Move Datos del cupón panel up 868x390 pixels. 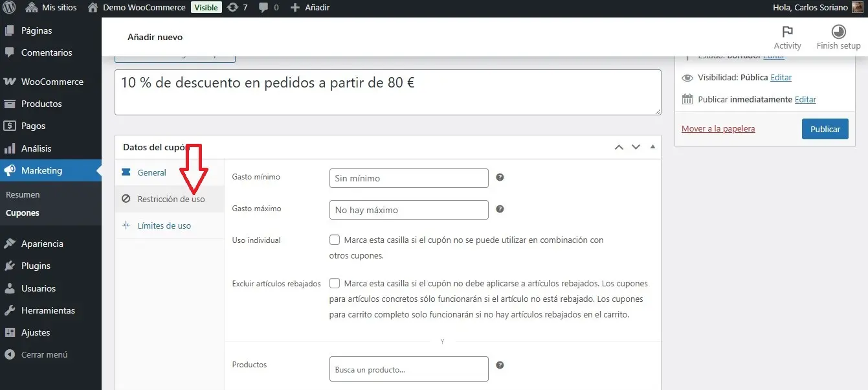pos(619,147)
